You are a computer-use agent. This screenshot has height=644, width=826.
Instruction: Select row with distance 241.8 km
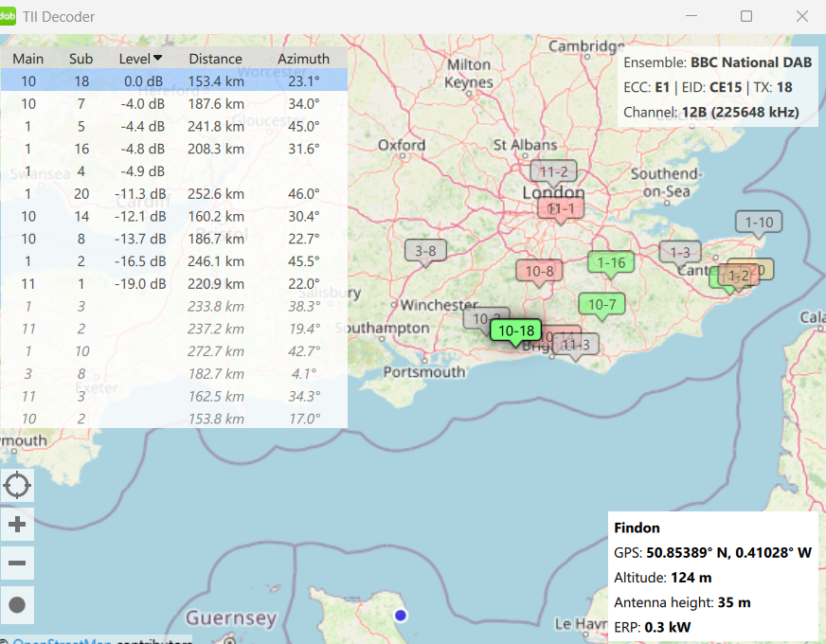174,126
